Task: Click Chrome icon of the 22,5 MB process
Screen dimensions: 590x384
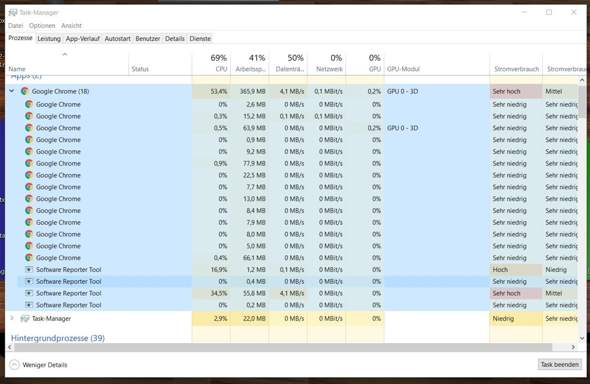Action: click(x=29, y=175)
